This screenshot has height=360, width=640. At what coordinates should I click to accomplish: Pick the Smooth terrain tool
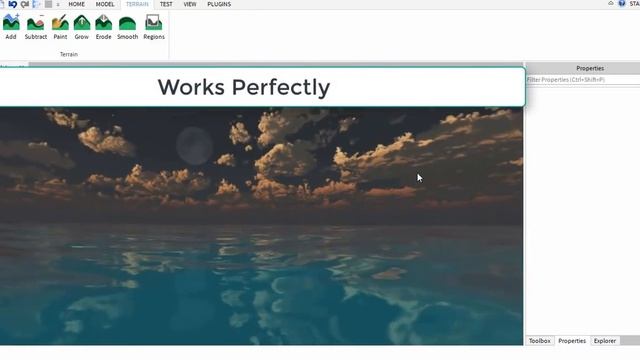coord(127,27)
